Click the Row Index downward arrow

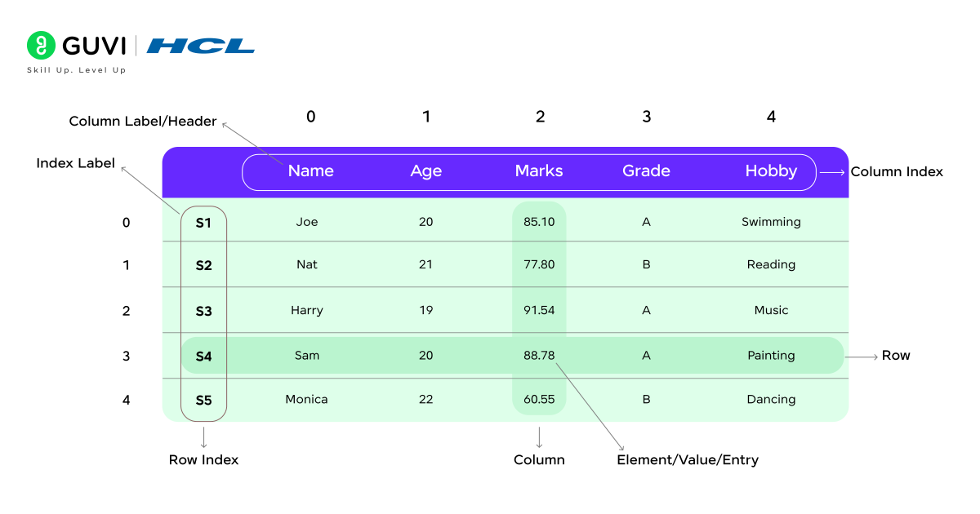[203, 438]
